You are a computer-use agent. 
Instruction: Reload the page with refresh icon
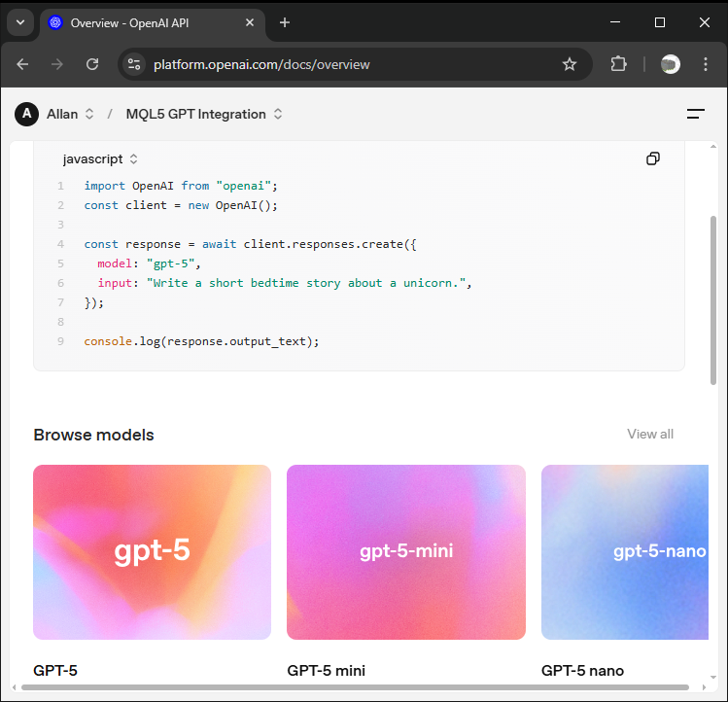[x=92, y=64]
